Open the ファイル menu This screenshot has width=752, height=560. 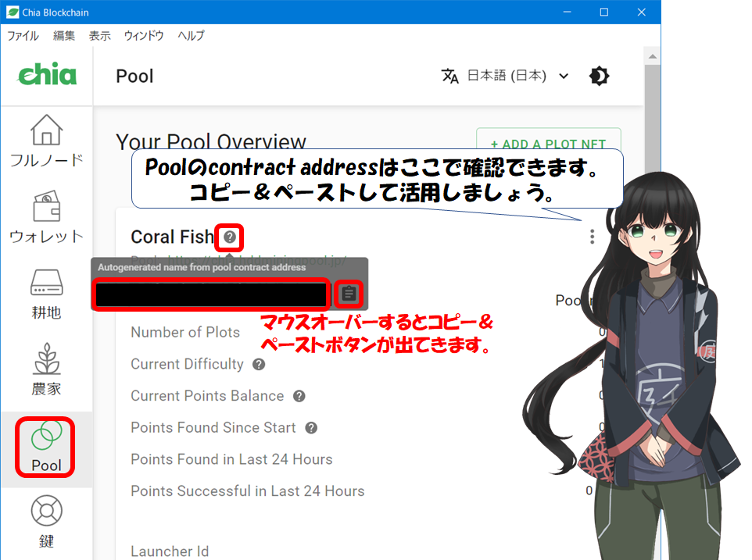23,36
